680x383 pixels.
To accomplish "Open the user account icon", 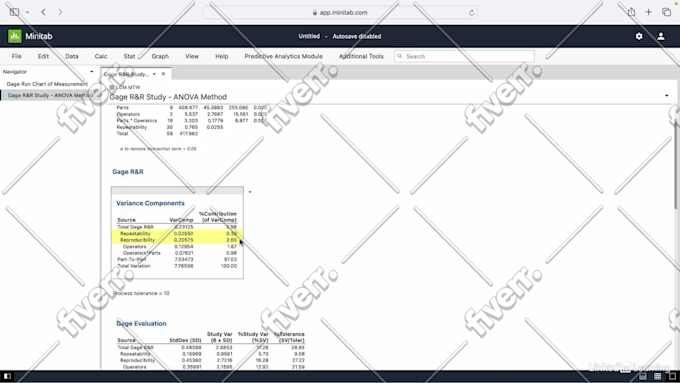I will (660, 36).
